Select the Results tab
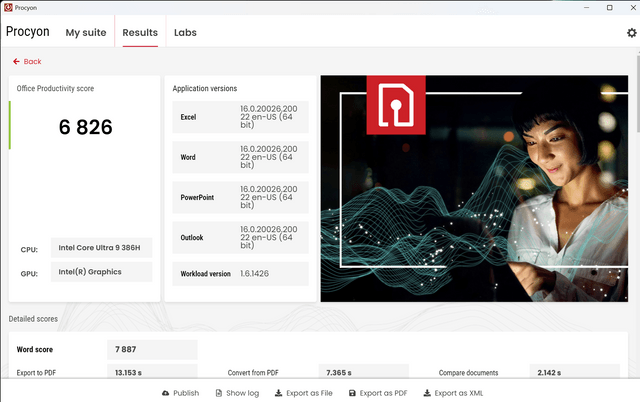The width and height of the screenshot is (640, 402). [x=140, y=32]
